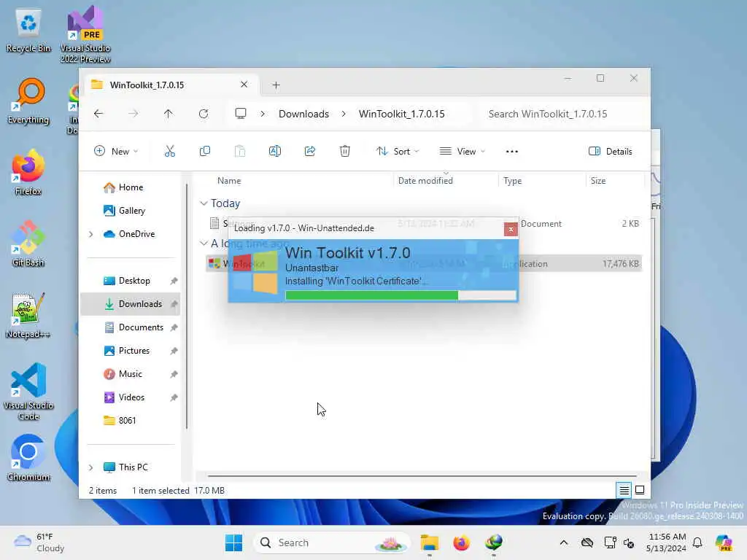
Task: Open the Notepad++ desktop shortcut
Action: coord(28,316)
